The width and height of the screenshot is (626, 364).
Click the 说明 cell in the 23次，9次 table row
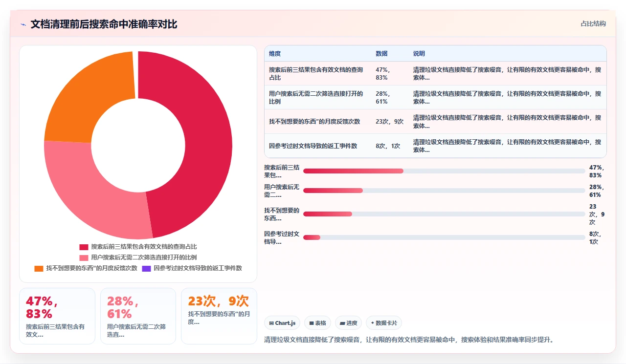point(508,122)
